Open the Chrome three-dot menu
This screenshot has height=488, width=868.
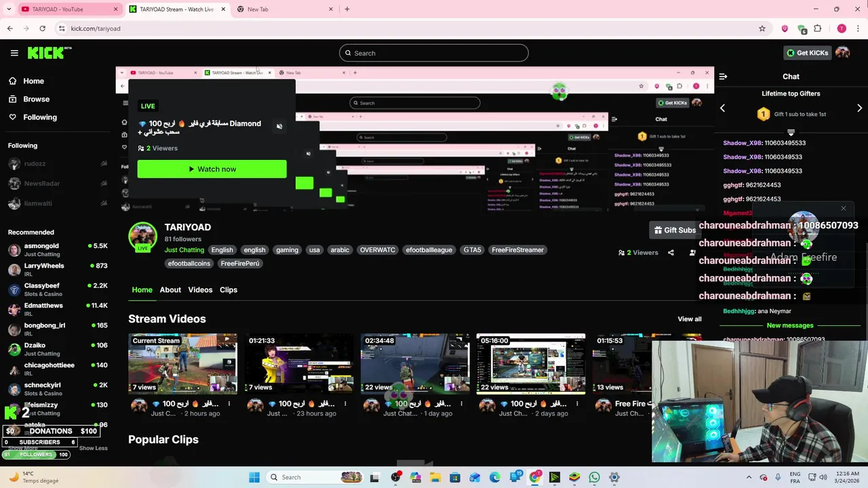tap(858, 28)
